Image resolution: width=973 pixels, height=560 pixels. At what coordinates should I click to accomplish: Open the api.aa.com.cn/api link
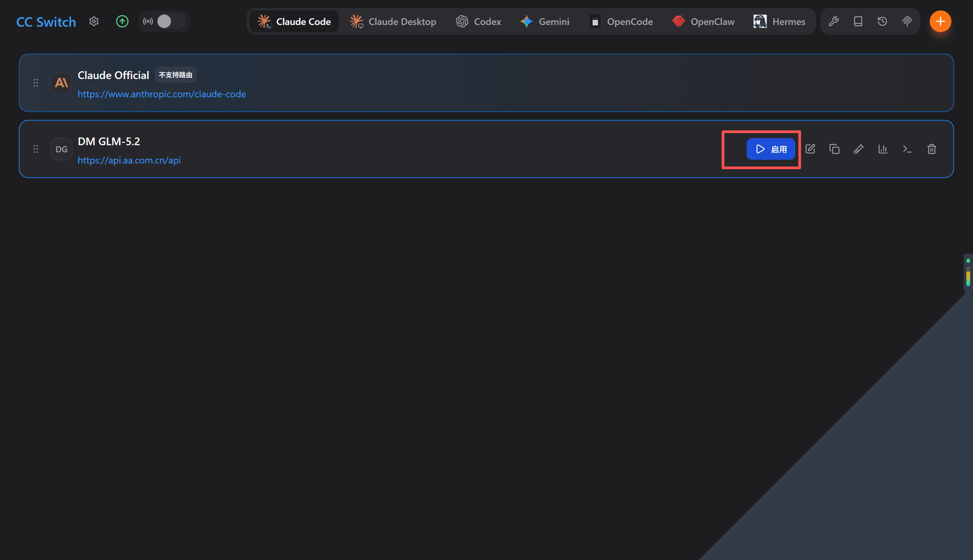pos(129,160)
